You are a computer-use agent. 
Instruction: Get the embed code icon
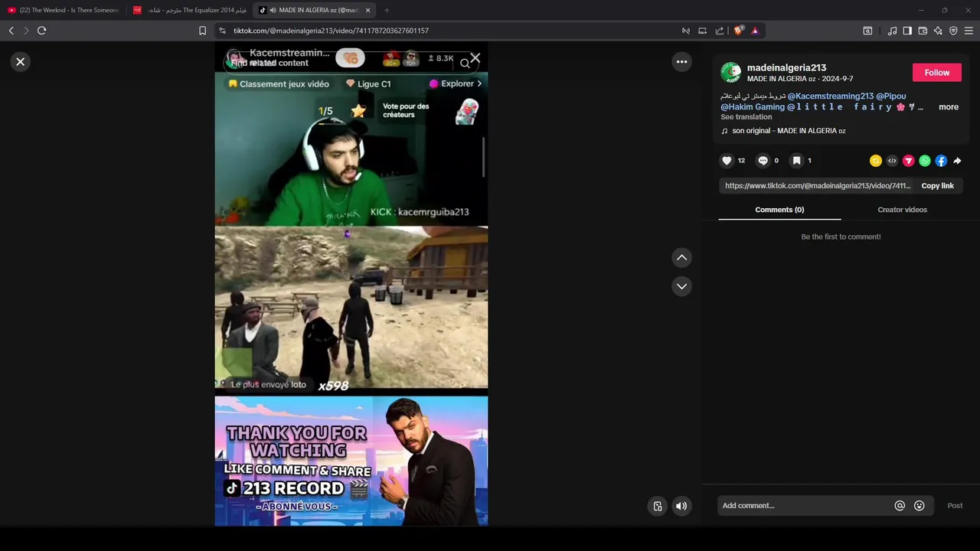(892, 161)
